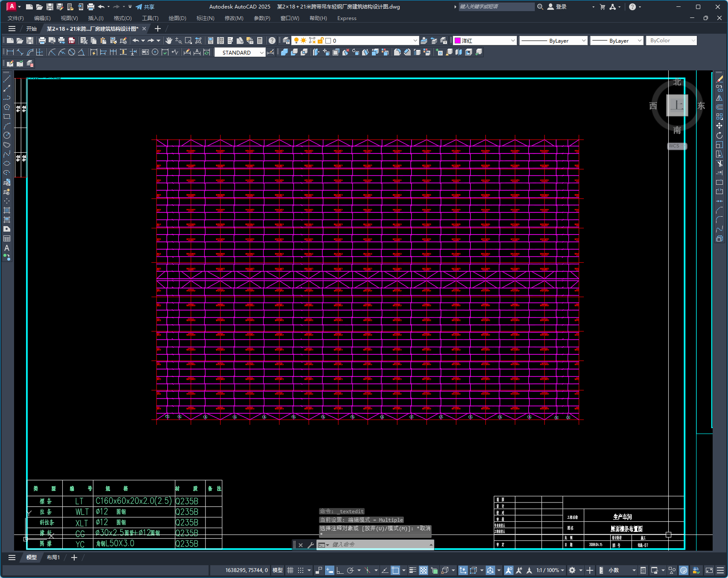
Task: Click the Plot printer icon
Action: [42, 41]
